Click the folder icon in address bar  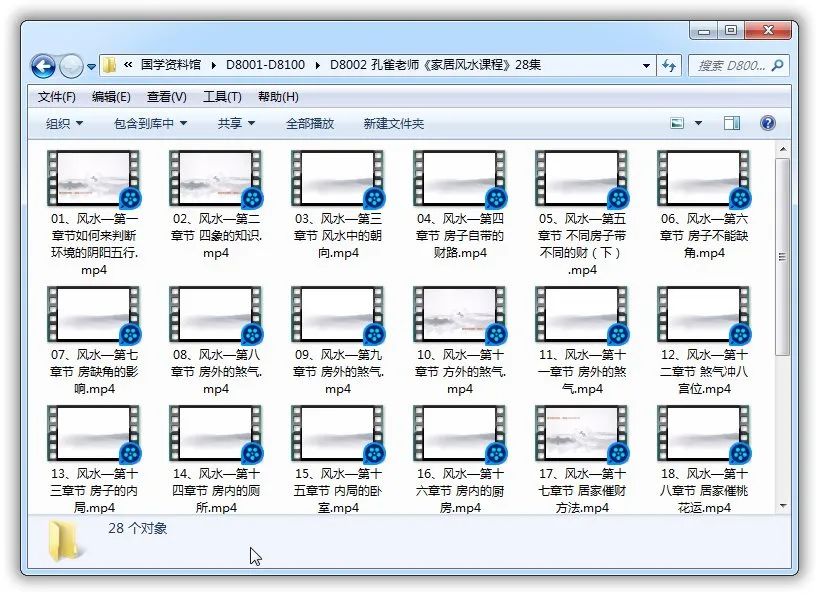click(x=110, y=65)
